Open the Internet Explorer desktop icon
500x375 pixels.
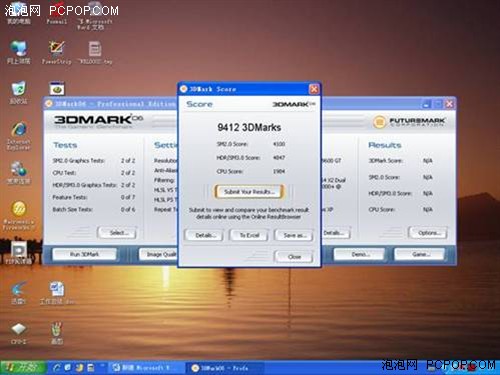19,136
